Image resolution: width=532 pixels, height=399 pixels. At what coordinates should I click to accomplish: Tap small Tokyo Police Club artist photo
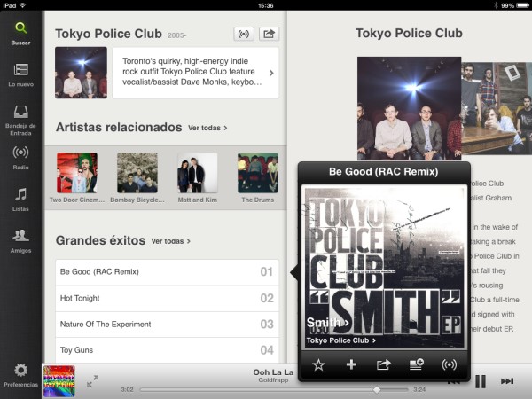pyautogui.click(x=81, y=73)
